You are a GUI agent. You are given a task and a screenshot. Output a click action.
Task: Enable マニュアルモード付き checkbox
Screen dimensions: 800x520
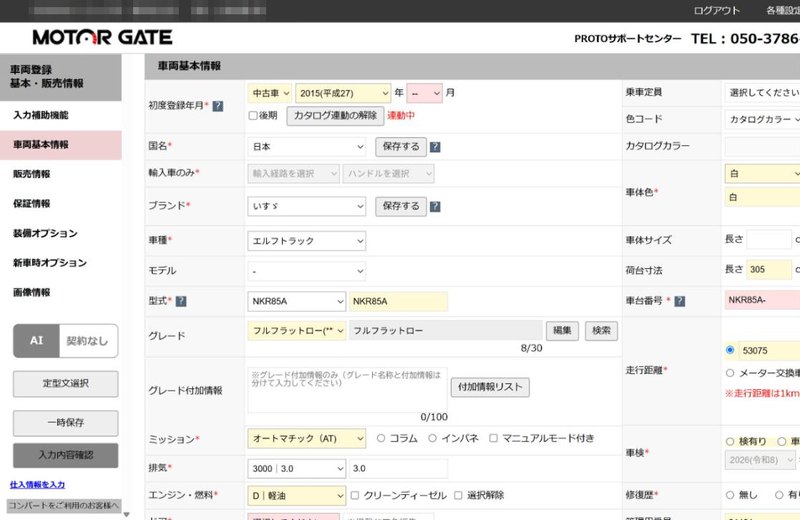[x=493, y=438]
